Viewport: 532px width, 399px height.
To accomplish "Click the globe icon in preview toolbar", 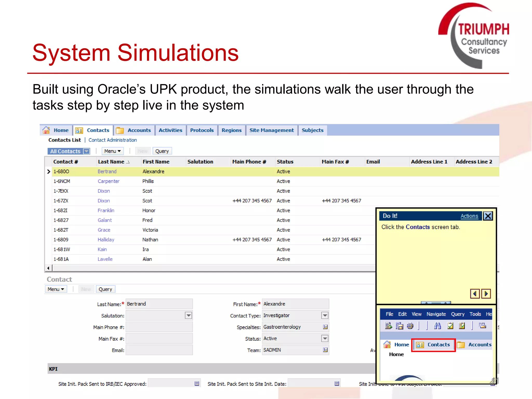I will pyautogui.click(x=410, y=325).
